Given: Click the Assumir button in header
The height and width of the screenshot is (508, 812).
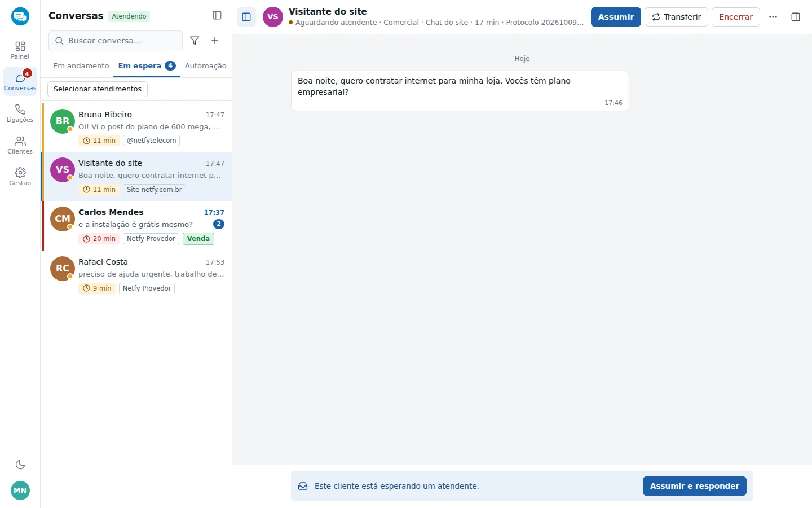Looking at the screenshot, I should coord(616,17).
